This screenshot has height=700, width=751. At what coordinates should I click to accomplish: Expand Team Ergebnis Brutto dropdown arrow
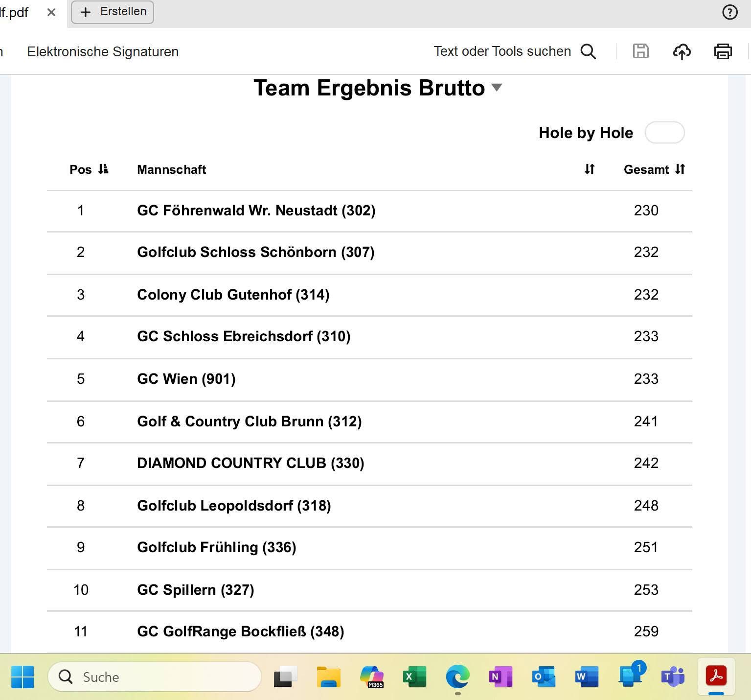497,88
